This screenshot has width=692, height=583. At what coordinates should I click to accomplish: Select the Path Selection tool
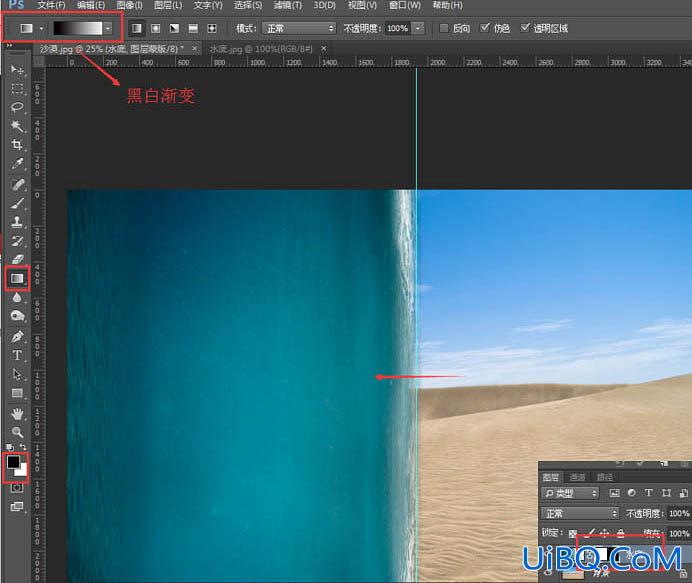pyautogui.click(x=17, y=374)
